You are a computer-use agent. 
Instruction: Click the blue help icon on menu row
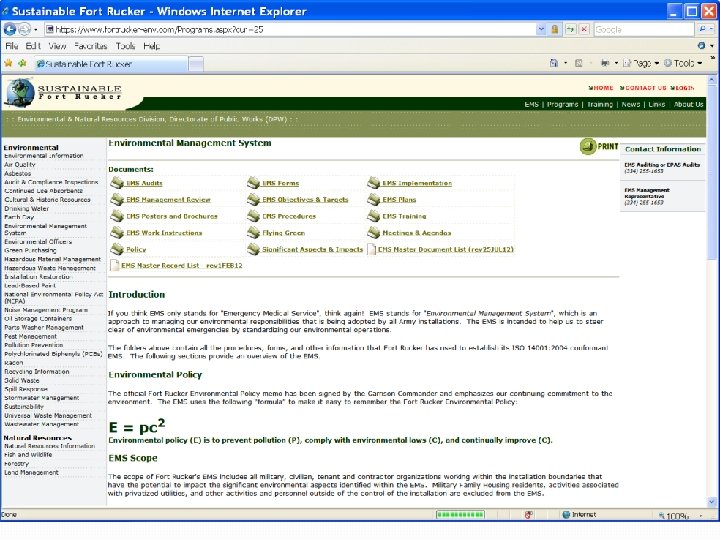701,45
